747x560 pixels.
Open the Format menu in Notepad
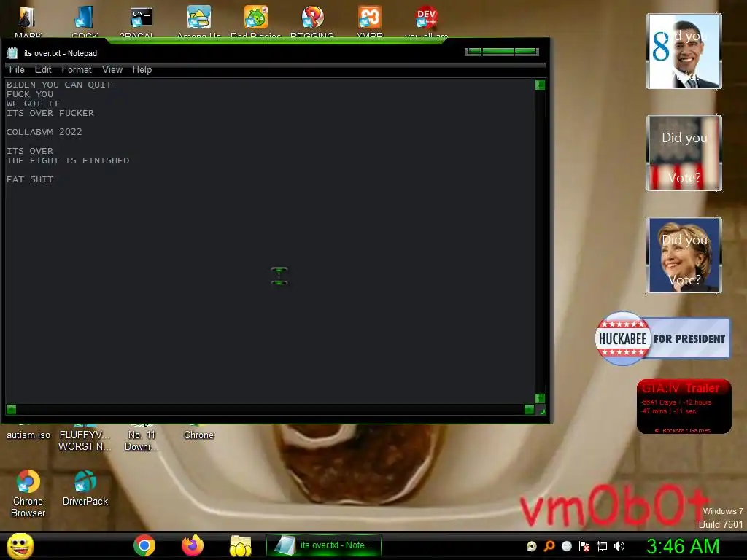click(x=76, y=69)
